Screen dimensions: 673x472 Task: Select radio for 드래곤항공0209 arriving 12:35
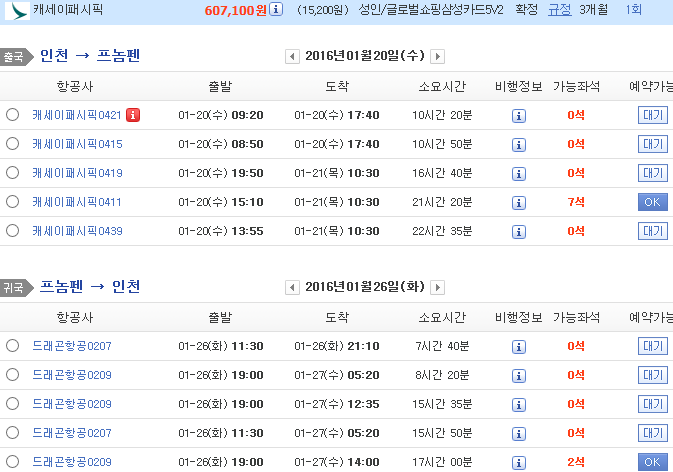12,403
